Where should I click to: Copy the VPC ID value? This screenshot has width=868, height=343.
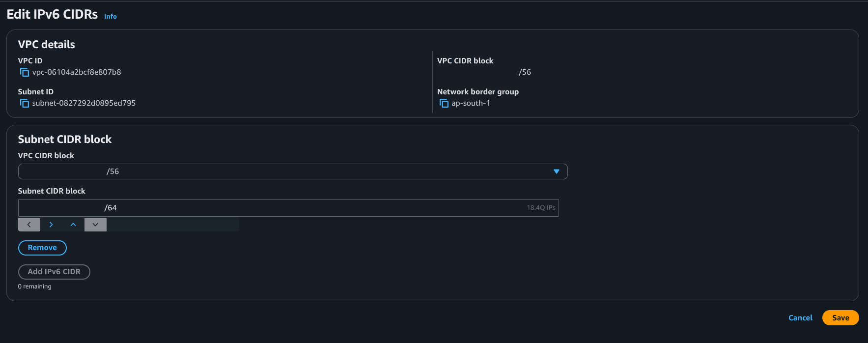[x=25, y=72]
